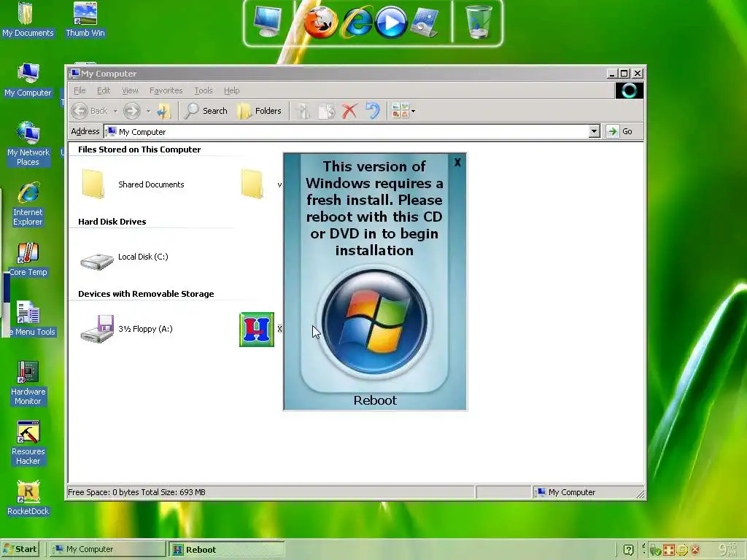Switch to My Computer taskbar button
Screen dimensions: 747x560
[107, 549]
